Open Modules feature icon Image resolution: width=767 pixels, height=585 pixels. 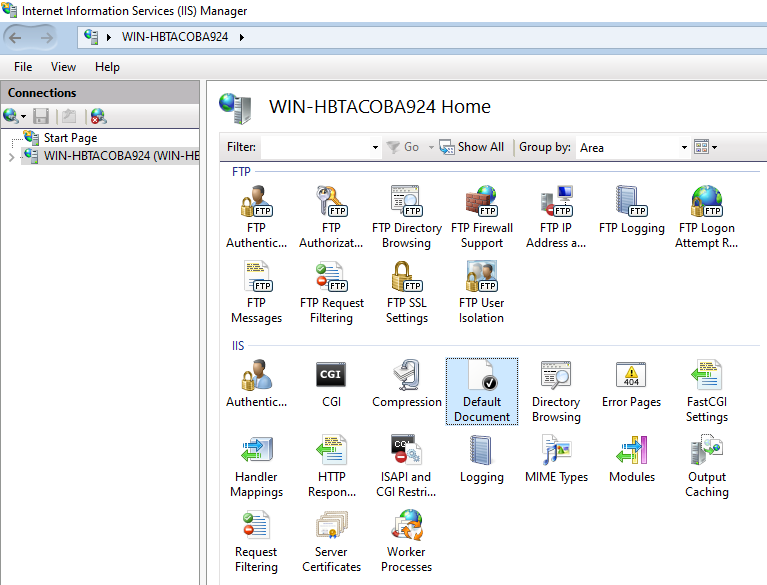pyautogui.click(x=632, y=459)
